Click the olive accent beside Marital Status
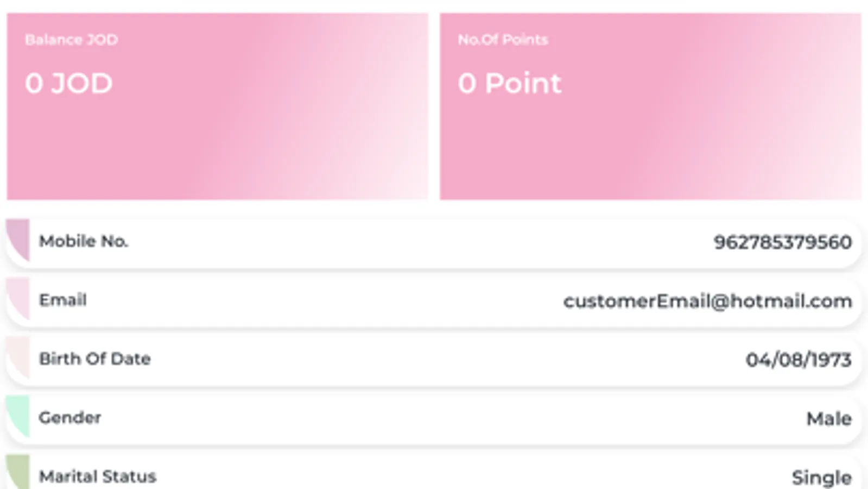 point(19,472)
